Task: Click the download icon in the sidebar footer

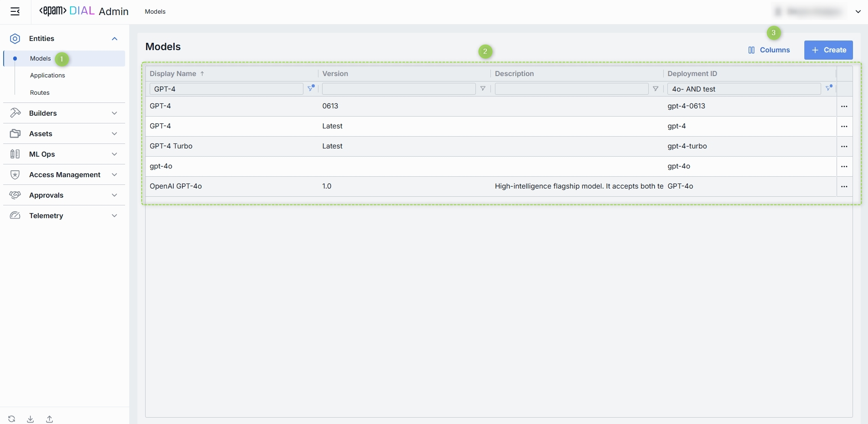Action: point(30,419)
